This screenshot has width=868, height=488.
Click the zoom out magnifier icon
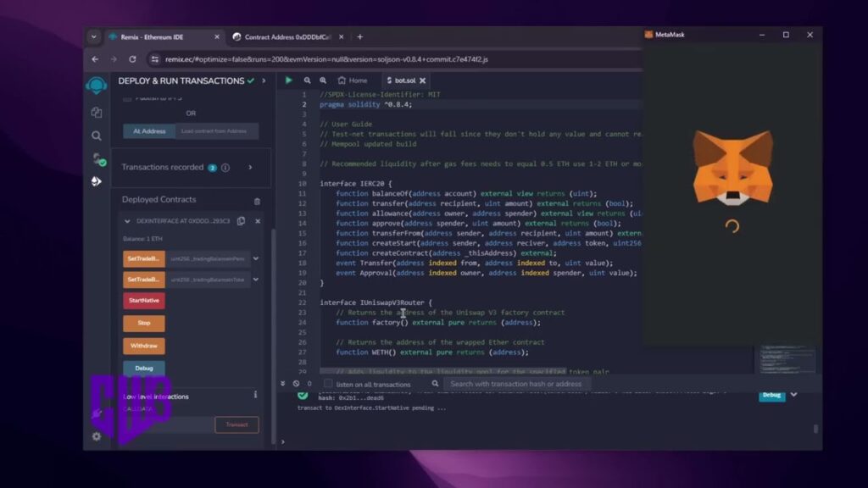[x=307, y=80]
